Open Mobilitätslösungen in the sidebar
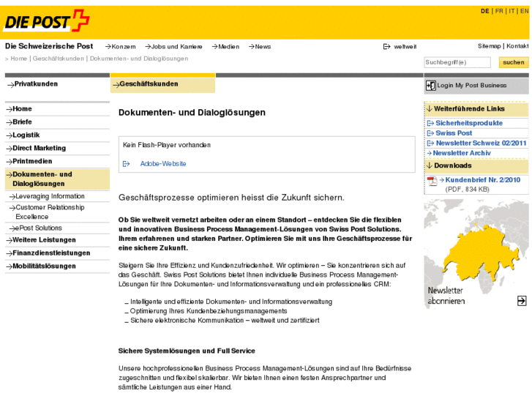This screenshot has width=532, height=399. tap(57, 266)
